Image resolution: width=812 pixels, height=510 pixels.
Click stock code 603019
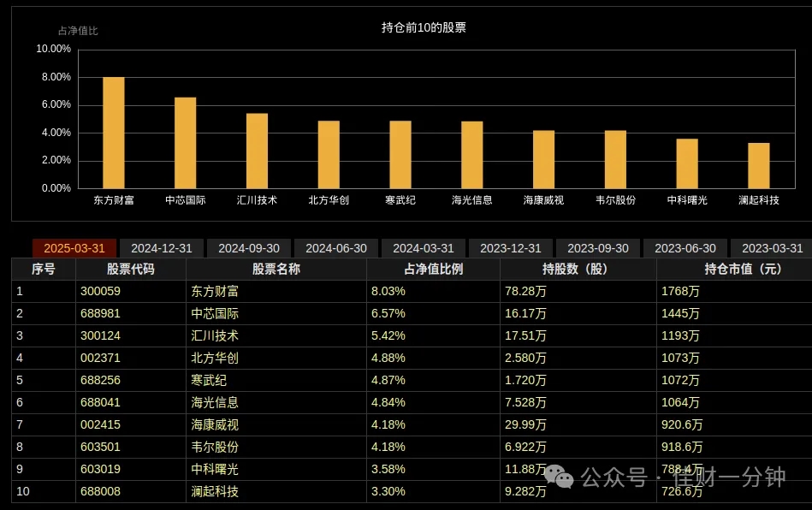coord(100,469)
